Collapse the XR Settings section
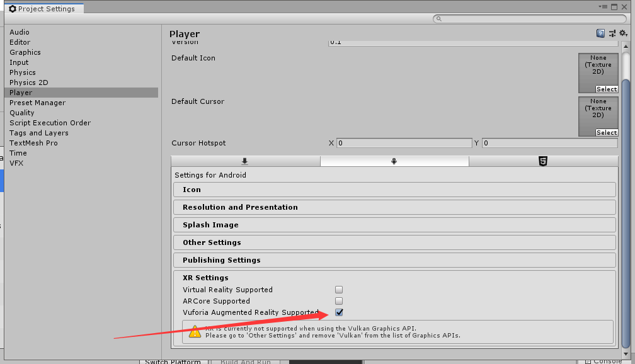 206,278
